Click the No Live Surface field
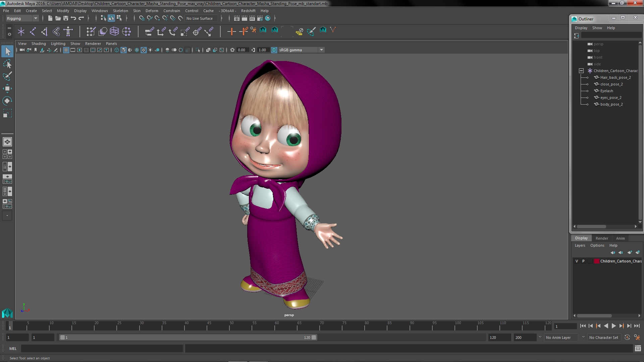644x362 pixels. point(201,18)
